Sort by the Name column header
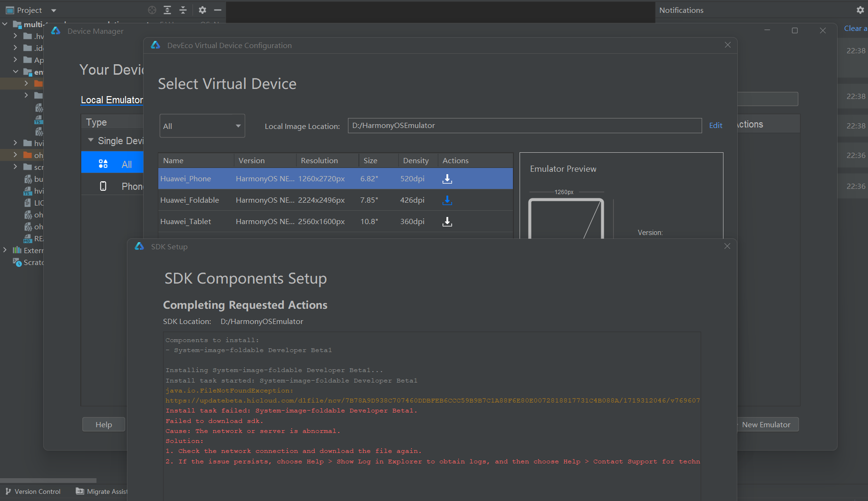Image resolution: width=868 pixels, height=501 pixels. click(x=195, y=160)
